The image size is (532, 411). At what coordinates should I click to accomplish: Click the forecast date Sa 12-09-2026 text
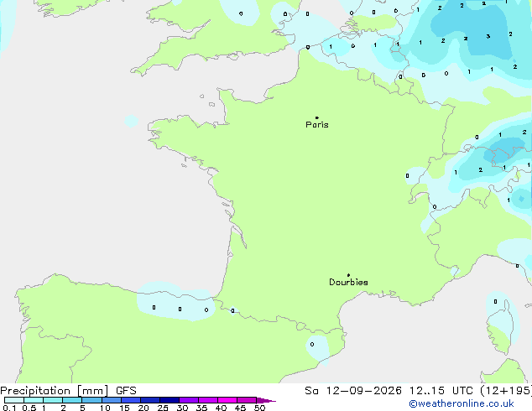click(353, 391)
